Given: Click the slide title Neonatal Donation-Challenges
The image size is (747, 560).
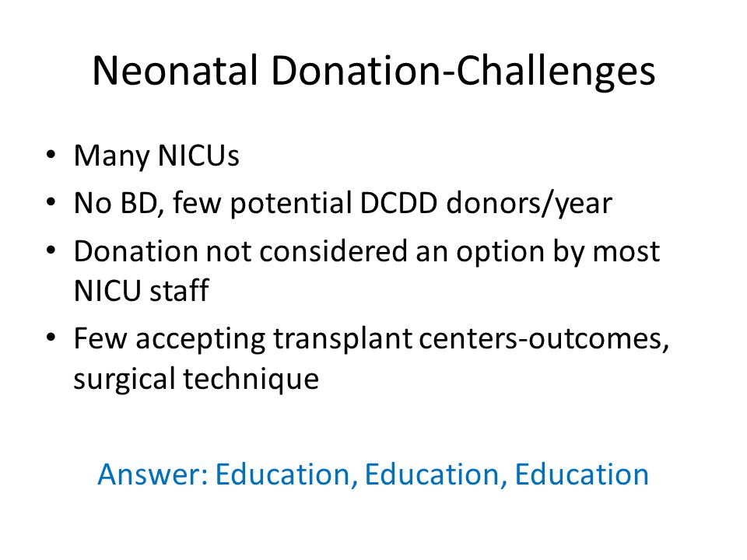Looking at the screenshot, I should click(373, 72).
